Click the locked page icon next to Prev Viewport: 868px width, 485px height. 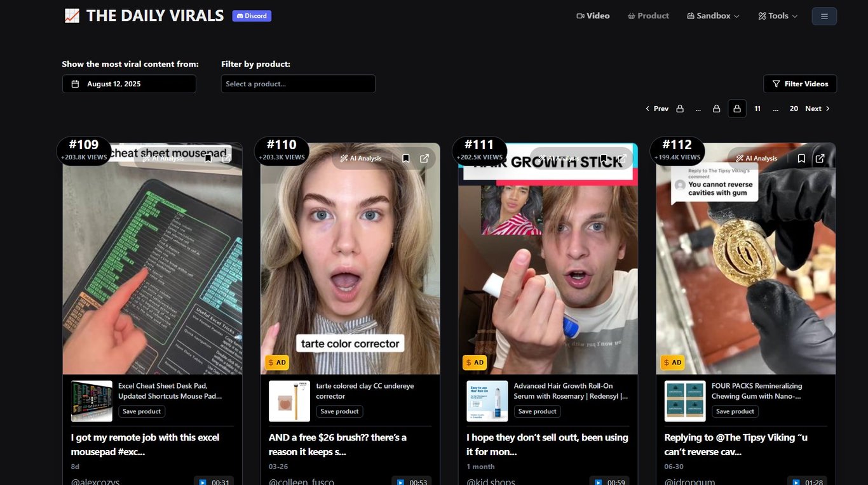pos(680,109)
